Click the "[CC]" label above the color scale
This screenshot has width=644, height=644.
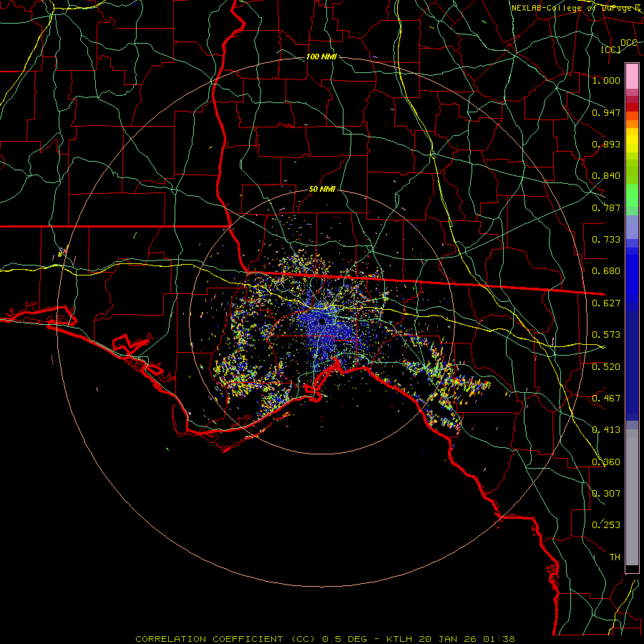pos(611,49)
